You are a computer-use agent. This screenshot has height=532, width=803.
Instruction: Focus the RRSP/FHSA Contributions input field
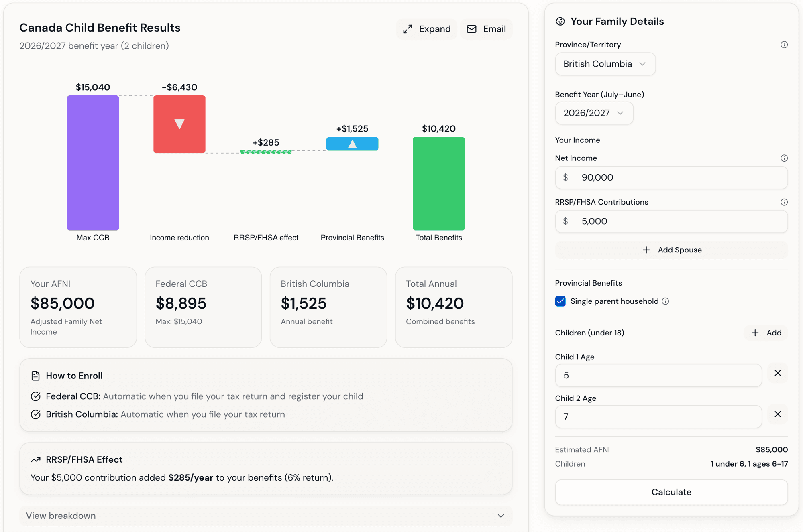[x=671, y=221]
